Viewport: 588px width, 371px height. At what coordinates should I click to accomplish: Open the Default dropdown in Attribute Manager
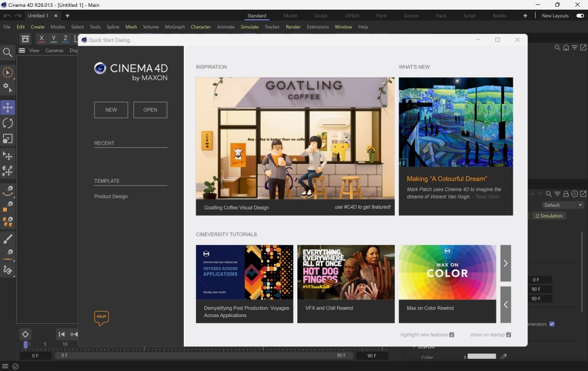[x=563, y=205]
